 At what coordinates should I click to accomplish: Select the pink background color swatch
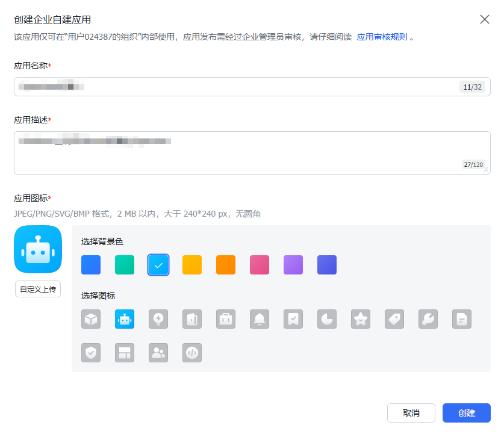[260, 264]
